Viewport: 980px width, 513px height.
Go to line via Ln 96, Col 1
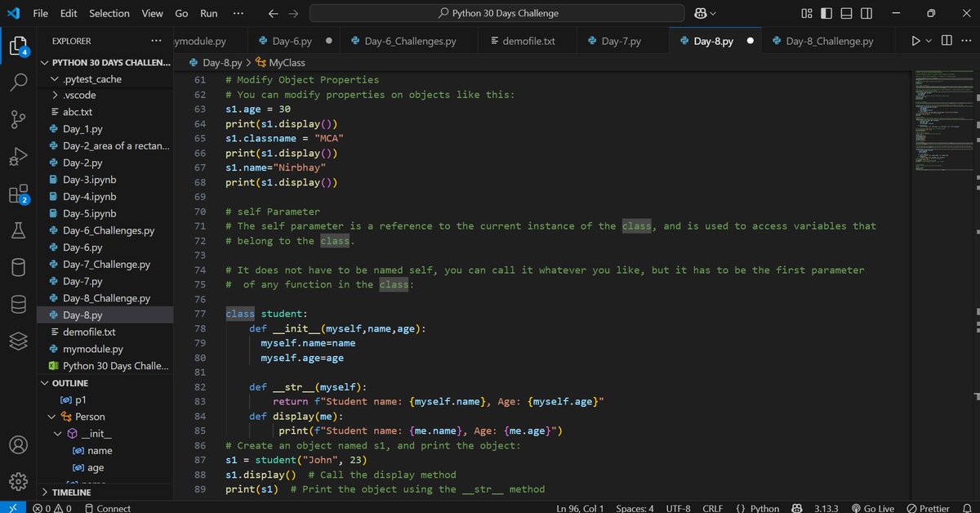(x=580, y=508)
